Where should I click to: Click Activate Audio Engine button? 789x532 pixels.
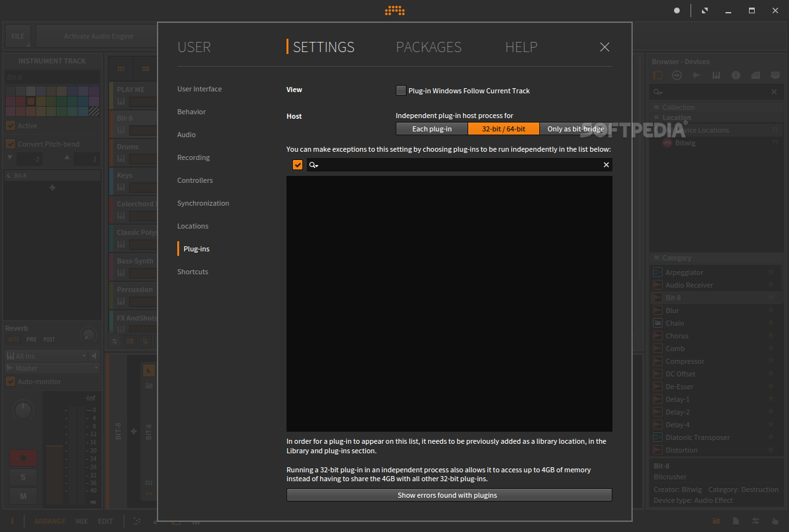click(x=98, y=36)
